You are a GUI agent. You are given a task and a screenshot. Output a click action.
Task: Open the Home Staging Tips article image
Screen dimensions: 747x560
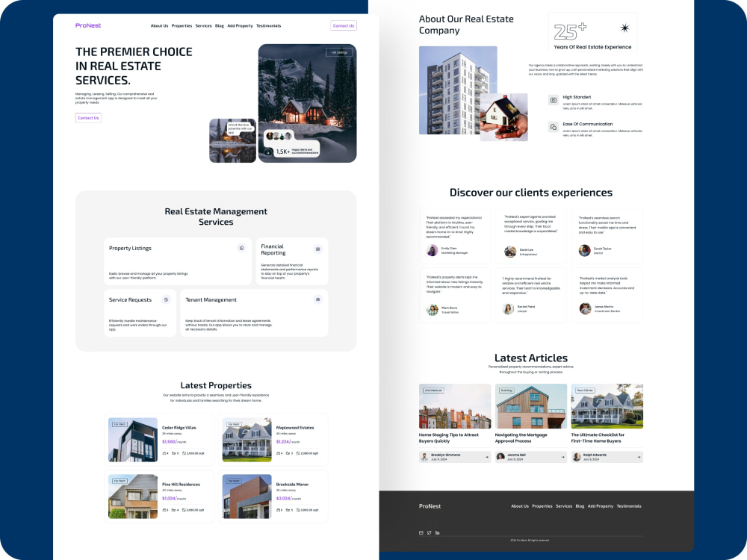point(455,406)
